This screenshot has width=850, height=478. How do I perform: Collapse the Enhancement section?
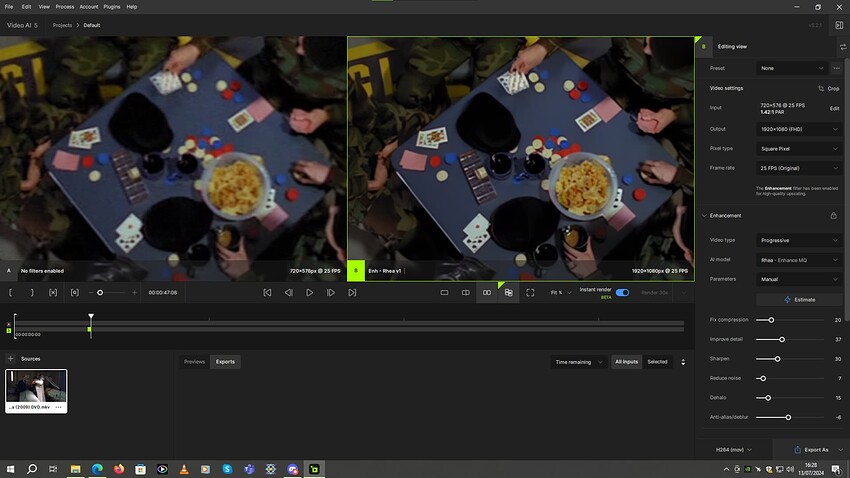pyautogui.click(x=703, y=215)
